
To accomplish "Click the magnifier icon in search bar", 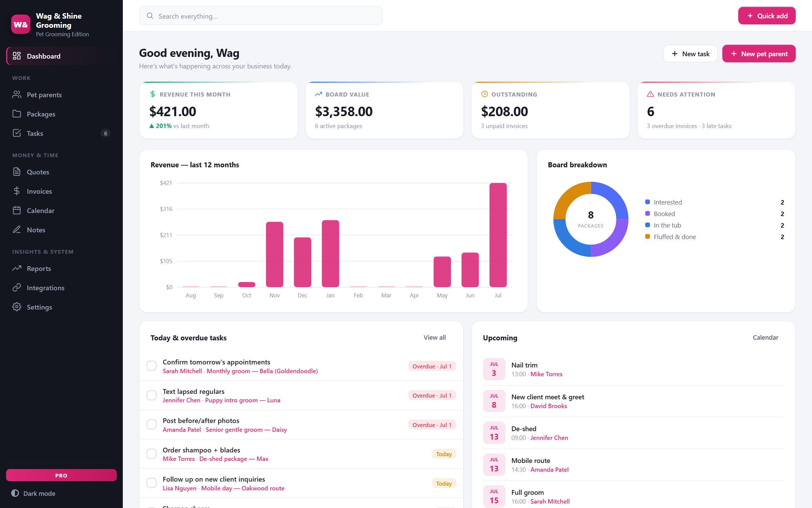I will [150, 16].
